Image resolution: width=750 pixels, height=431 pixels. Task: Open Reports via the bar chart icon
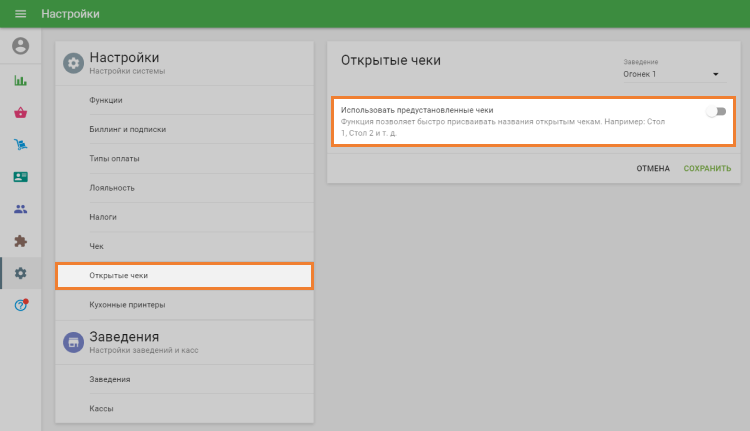click(x=20, y=80)
